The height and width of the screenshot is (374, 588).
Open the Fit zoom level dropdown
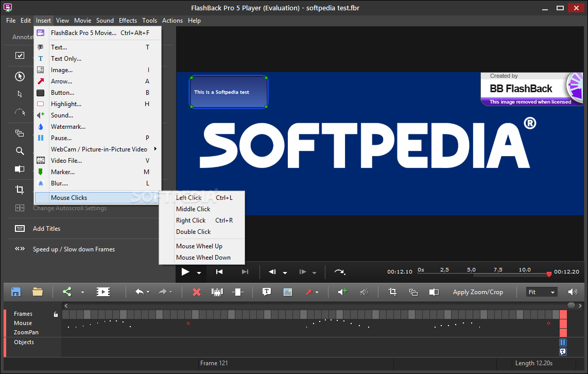click(542, 292)
